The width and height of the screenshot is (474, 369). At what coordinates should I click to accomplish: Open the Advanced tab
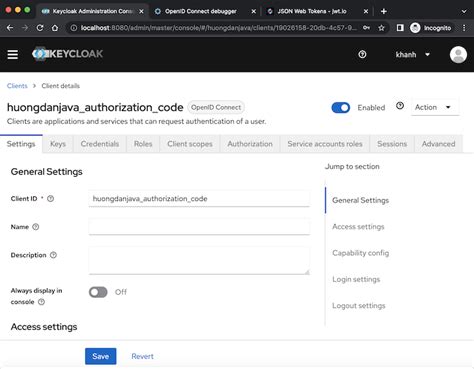(438, 144)
